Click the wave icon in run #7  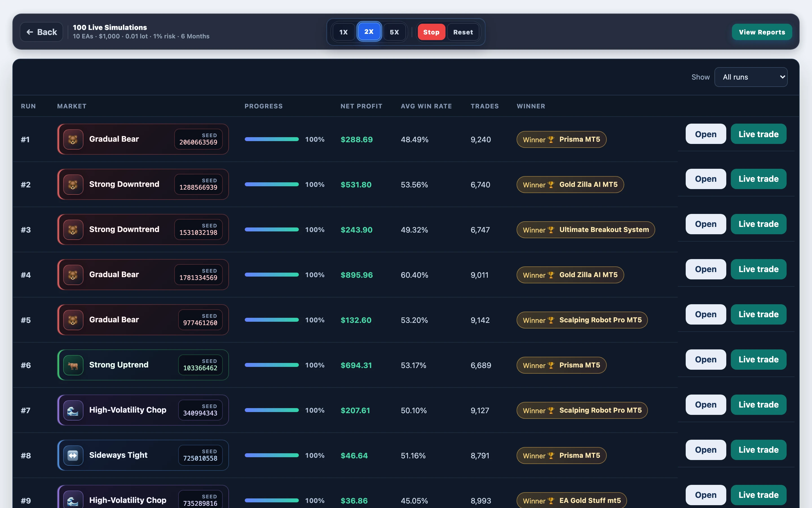tap(73, 410)
